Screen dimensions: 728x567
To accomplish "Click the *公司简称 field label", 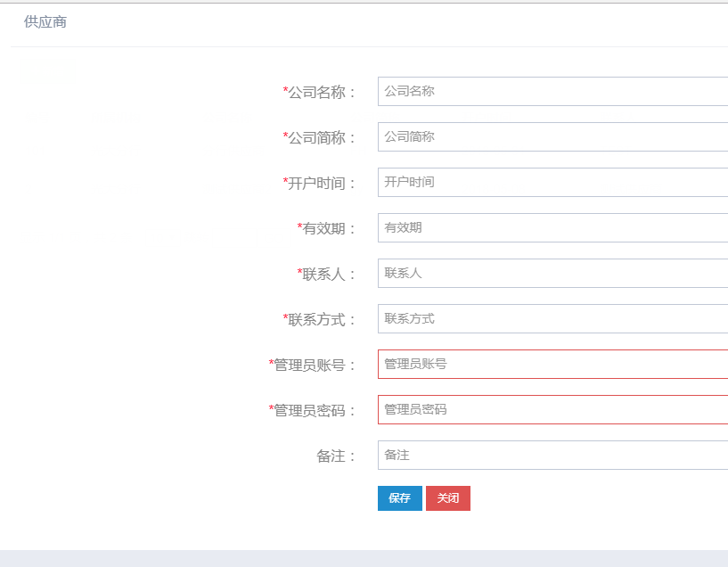I will (x=319, y=138).
